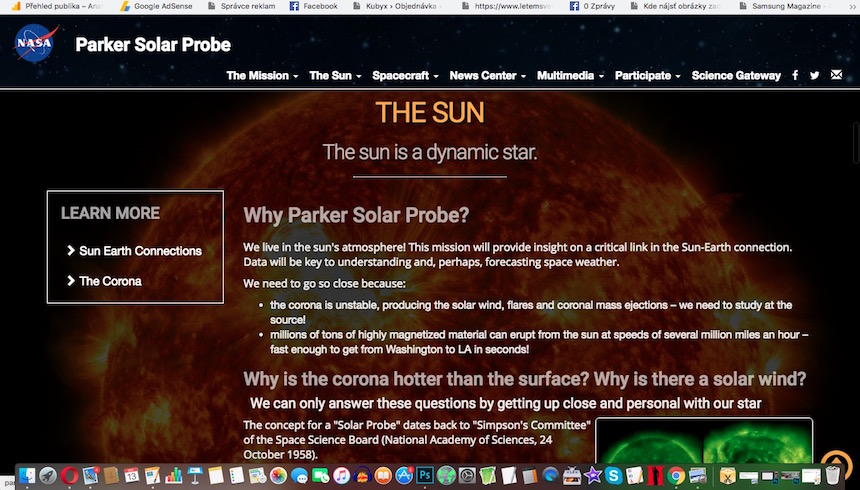This screenshot has height=490, width=860.
Task: Click "The sun is a dynamic star." subtitle
Action: tap(430, 152)
